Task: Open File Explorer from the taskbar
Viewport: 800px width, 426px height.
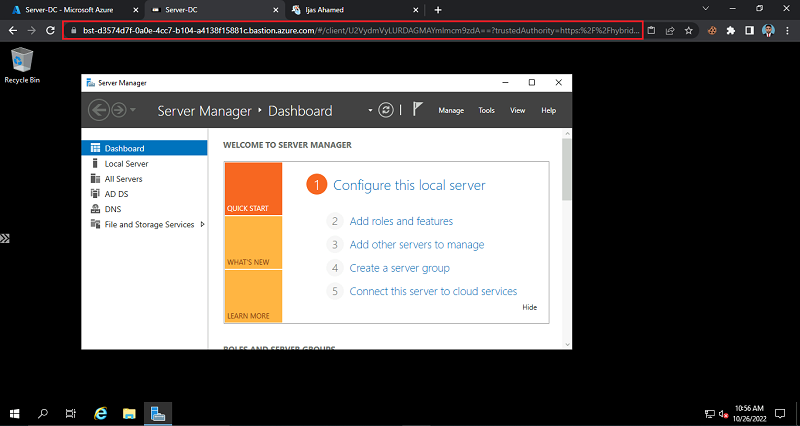Action: click(x=129, y=414)
